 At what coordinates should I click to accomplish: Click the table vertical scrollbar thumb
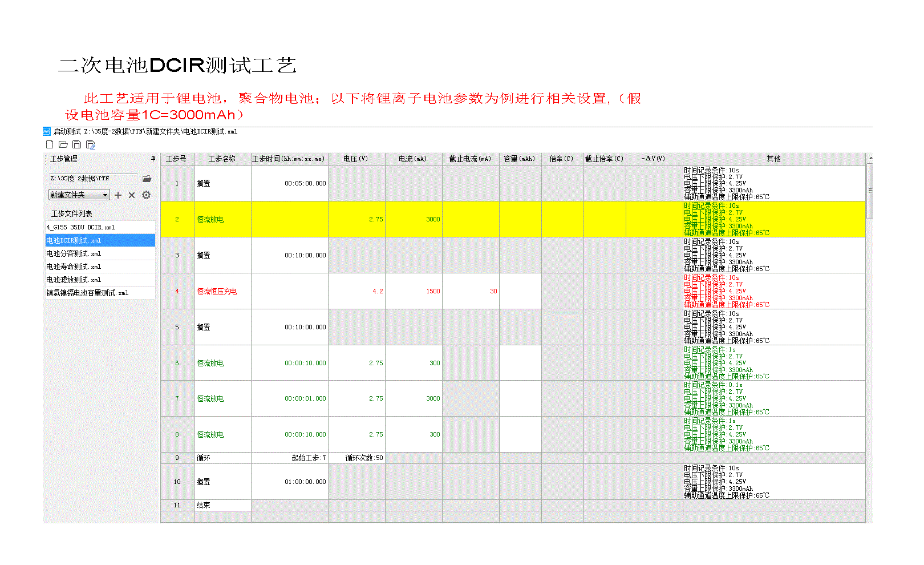(869, 191)
